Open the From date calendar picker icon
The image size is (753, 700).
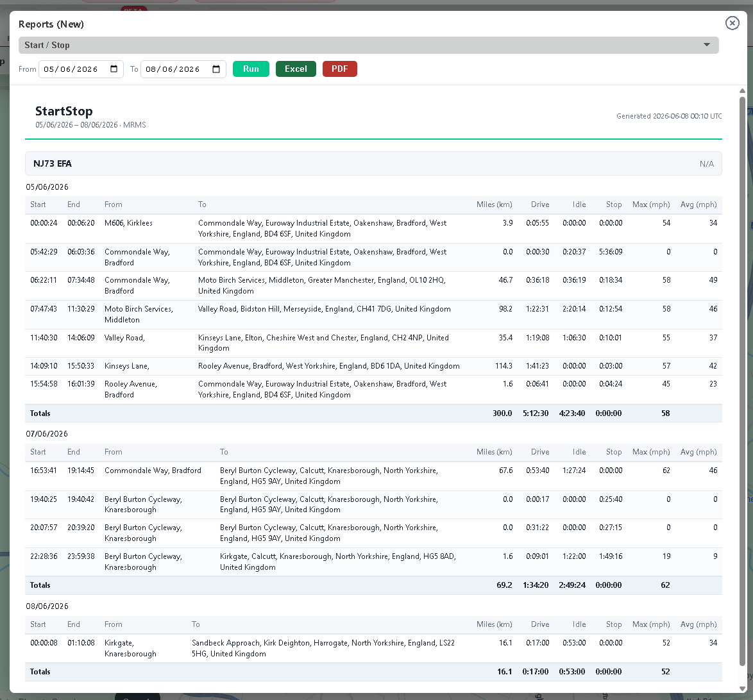tap(114, 69)
